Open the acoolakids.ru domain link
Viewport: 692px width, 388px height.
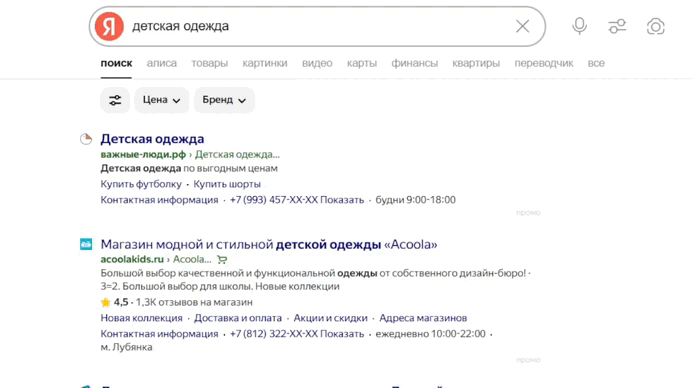click(132, 260)
